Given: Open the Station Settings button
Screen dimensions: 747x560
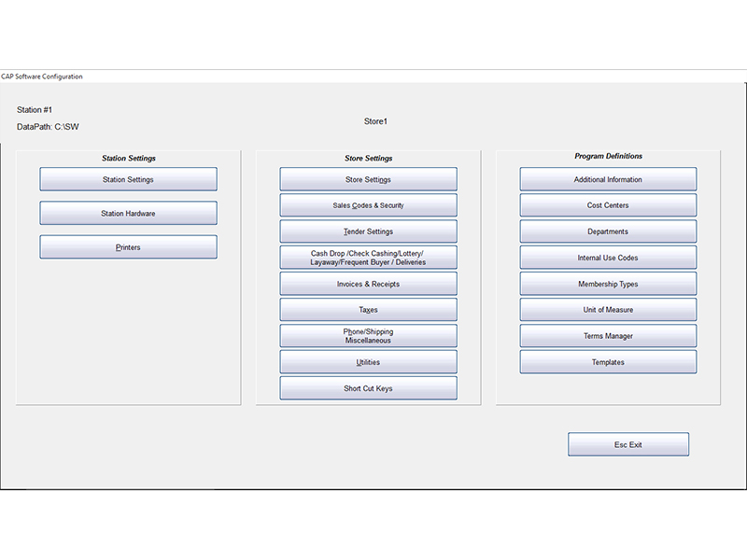Looking at the screenshot, I should coord(128,179).
